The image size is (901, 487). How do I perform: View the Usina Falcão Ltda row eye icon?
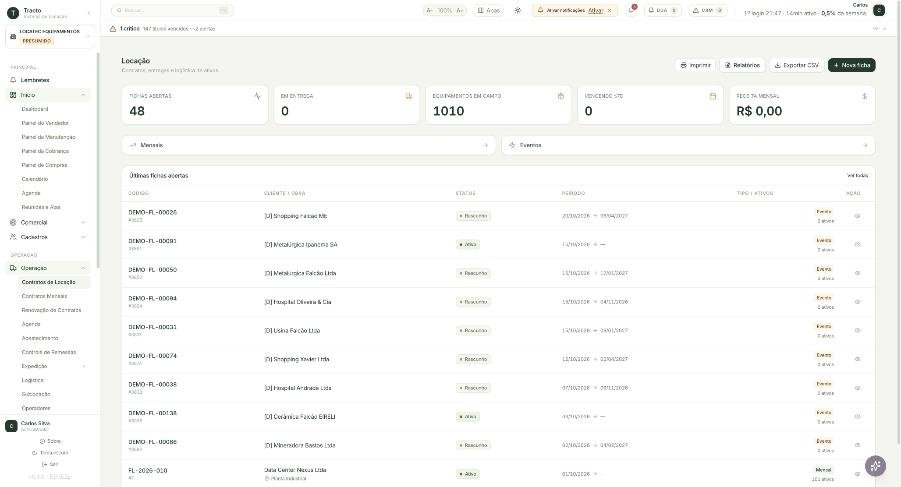click(x=857, y=331)
